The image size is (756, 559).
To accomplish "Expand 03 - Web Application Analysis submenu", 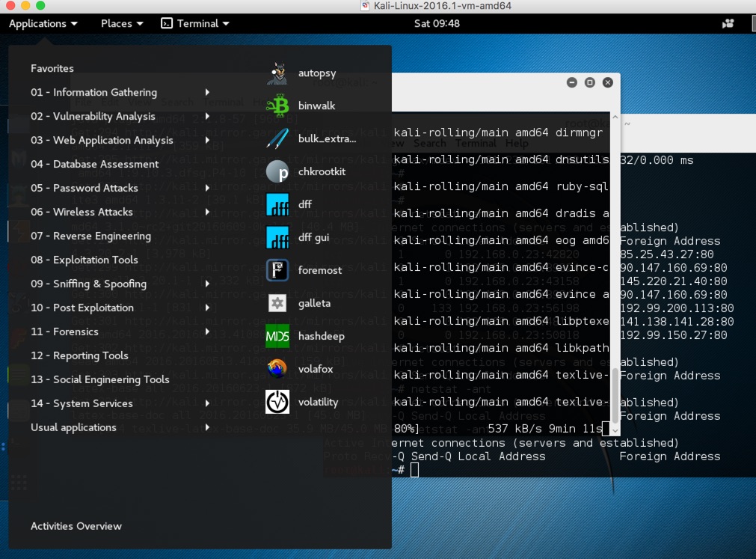I will point(207,140).
